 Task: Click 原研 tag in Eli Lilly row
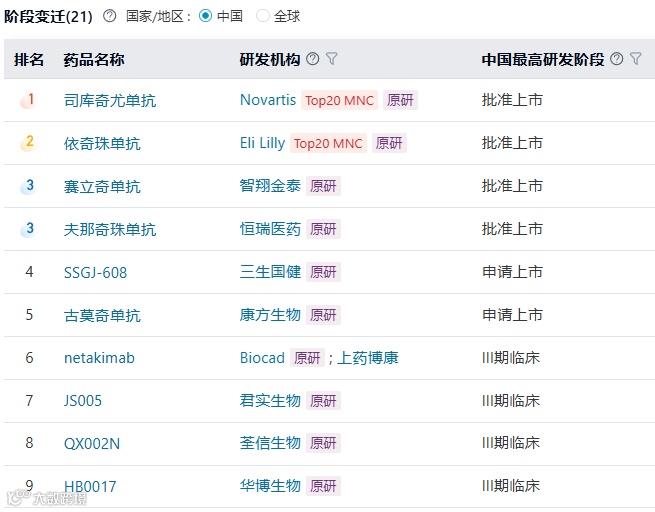coord(389,143)
